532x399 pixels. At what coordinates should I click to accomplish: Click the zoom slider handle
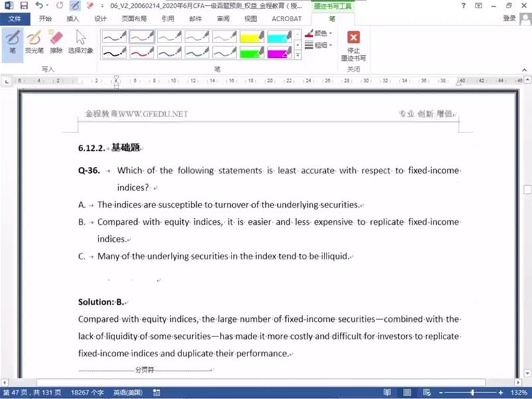472,393
